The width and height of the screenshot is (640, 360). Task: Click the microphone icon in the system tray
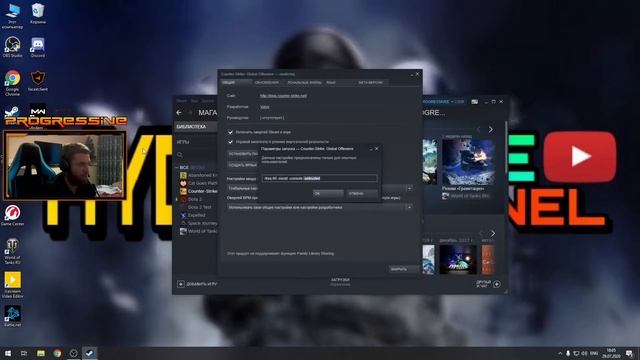click(x=568, y=353)
